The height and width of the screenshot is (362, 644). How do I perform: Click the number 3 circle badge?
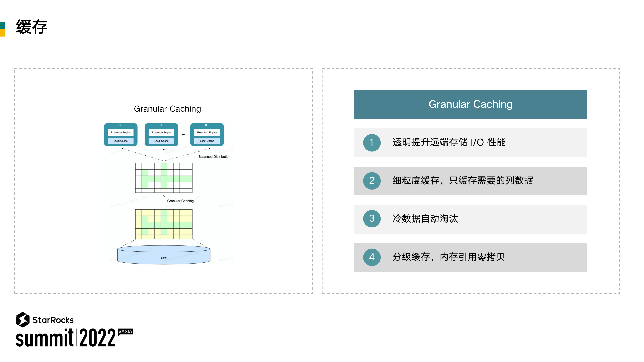pos(372,219)
